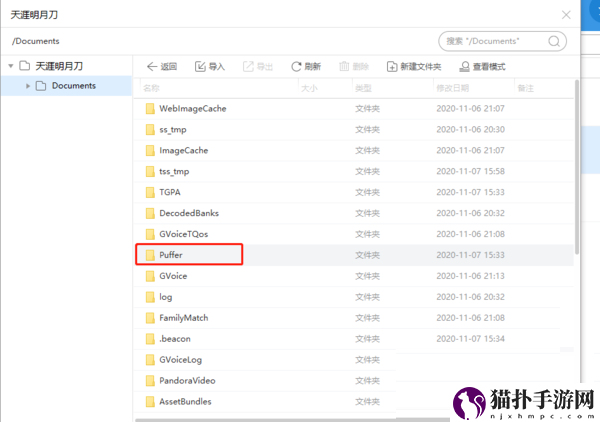Click the search magnifier icon

(x=554, y=41)
